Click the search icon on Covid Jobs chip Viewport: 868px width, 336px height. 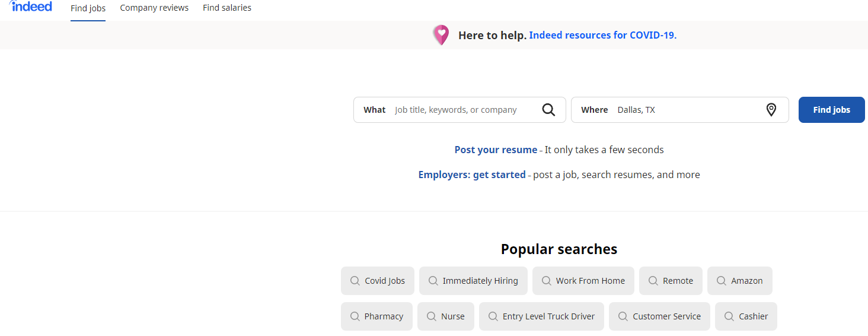(355, 281)
